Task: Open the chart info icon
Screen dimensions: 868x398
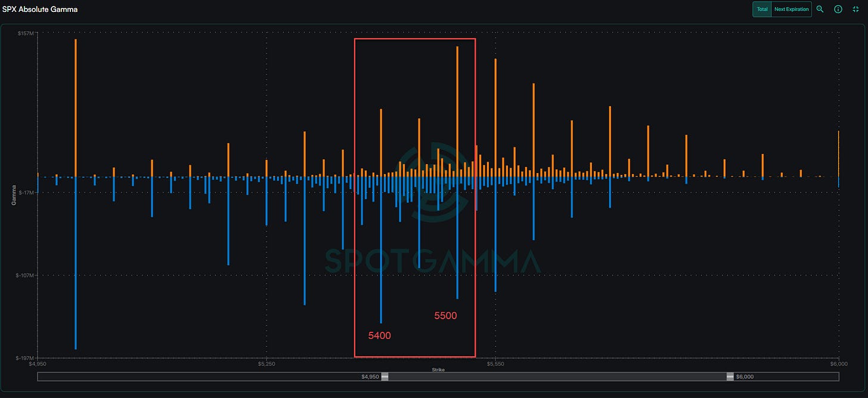Action: (838, 10)
